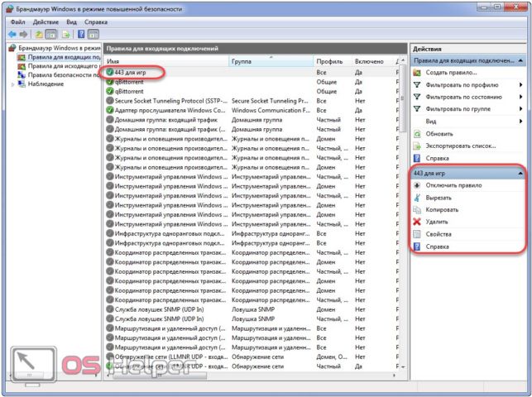The image size is (532, 397).
Task: Collapse the Правила для входящих подключений actions section
Action: coord(520,60)
